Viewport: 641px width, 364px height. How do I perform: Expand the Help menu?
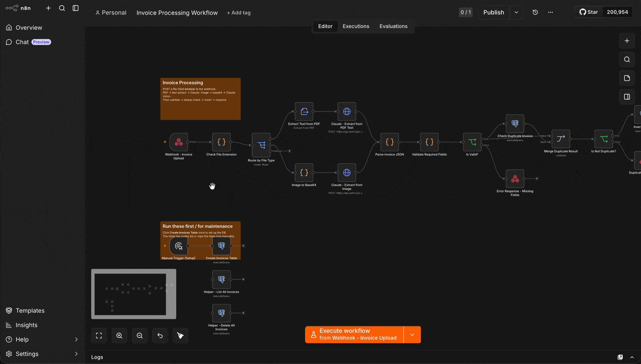click(x=42, y=339)
